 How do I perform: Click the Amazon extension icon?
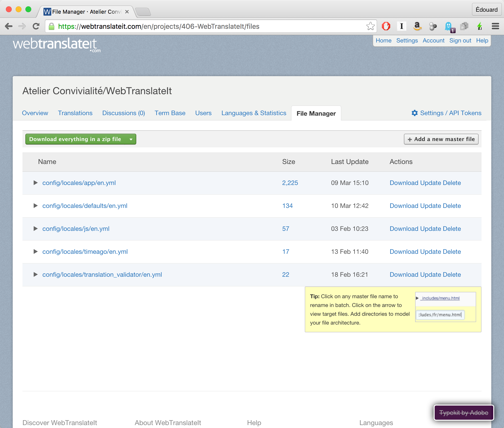(417, 26)
